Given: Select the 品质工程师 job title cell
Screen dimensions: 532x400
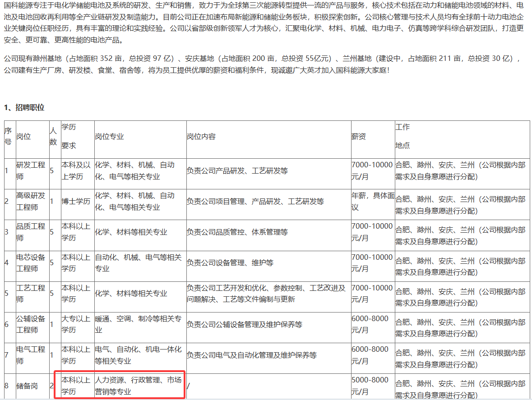Looking at the screenshot, I should 31,232.
